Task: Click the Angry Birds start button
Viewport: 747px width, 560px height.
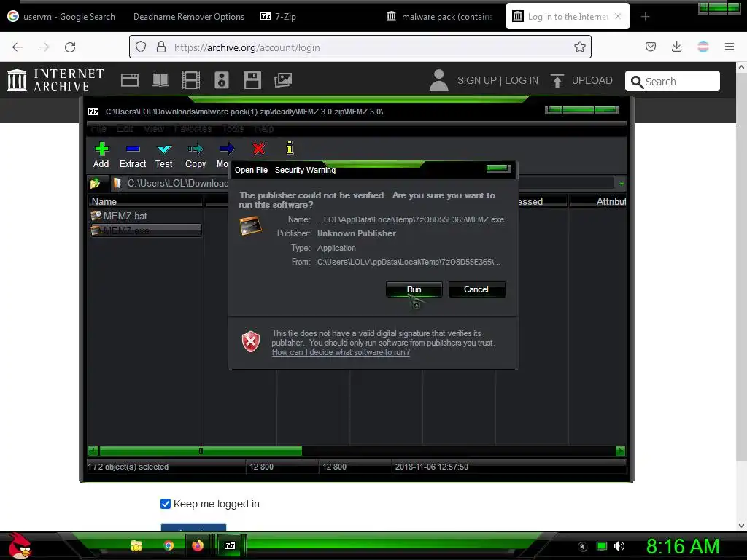Action: (x=20, y=545)
